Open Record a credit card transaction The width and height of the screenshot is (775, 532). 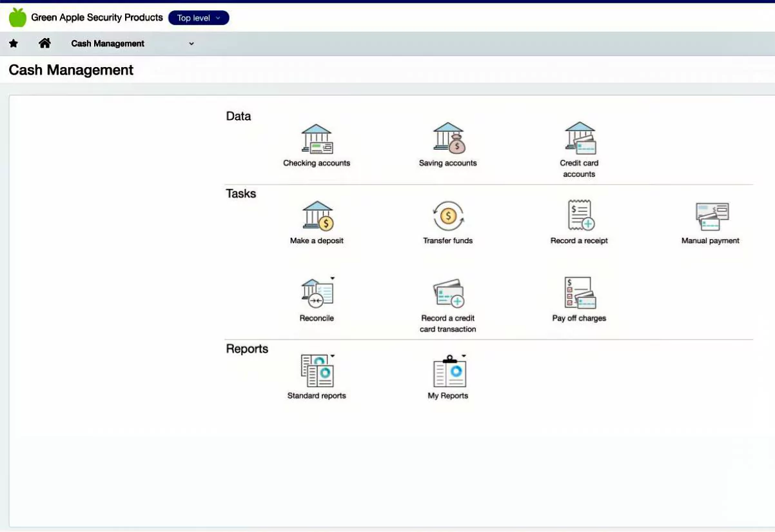click(448, 294)
